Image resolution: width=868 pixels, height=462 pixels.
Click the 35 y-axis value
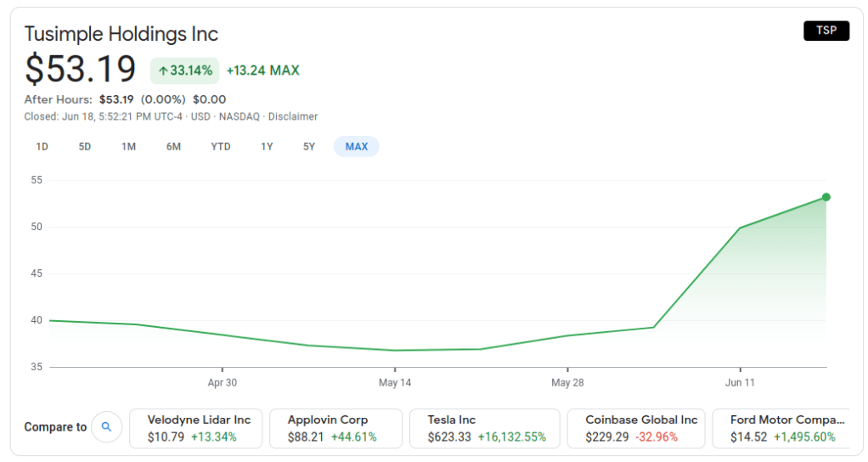click(x=37, y=367)
